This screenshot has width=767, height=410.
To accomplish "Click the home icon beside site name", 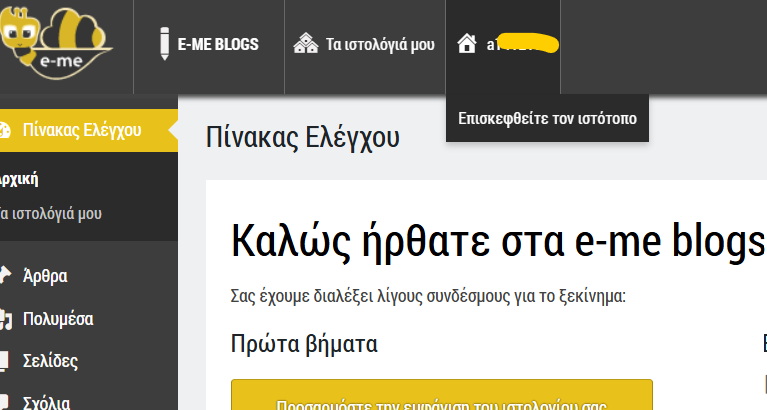I will [465, 44].
